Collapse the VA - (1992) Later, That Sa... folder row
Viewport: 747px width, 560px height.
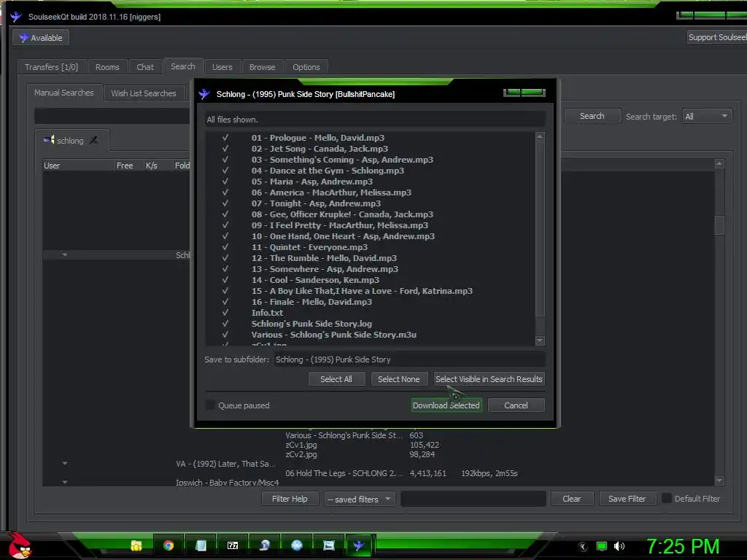(65, 463)
